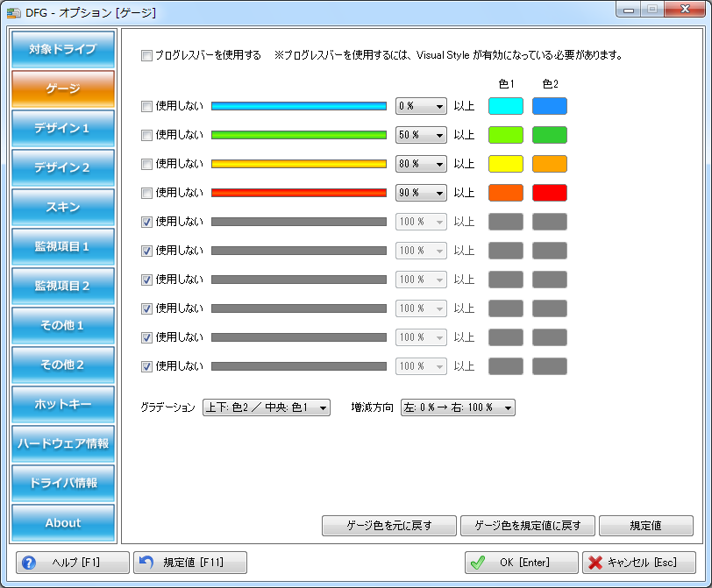
Task: Click the DFG app icon in title bar
Action: tap(13, 12)
